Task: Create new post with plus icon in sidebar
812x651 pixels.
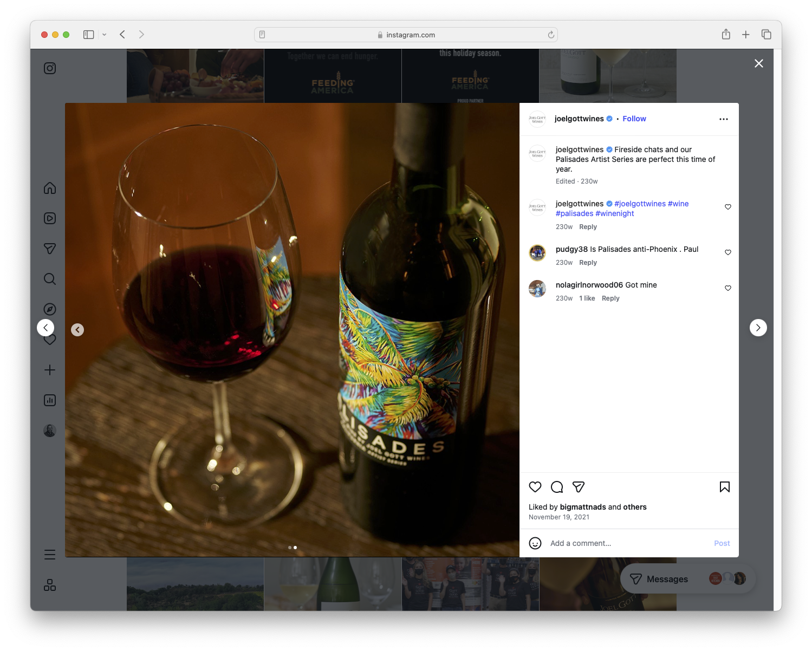Action: tap(50, 370)
